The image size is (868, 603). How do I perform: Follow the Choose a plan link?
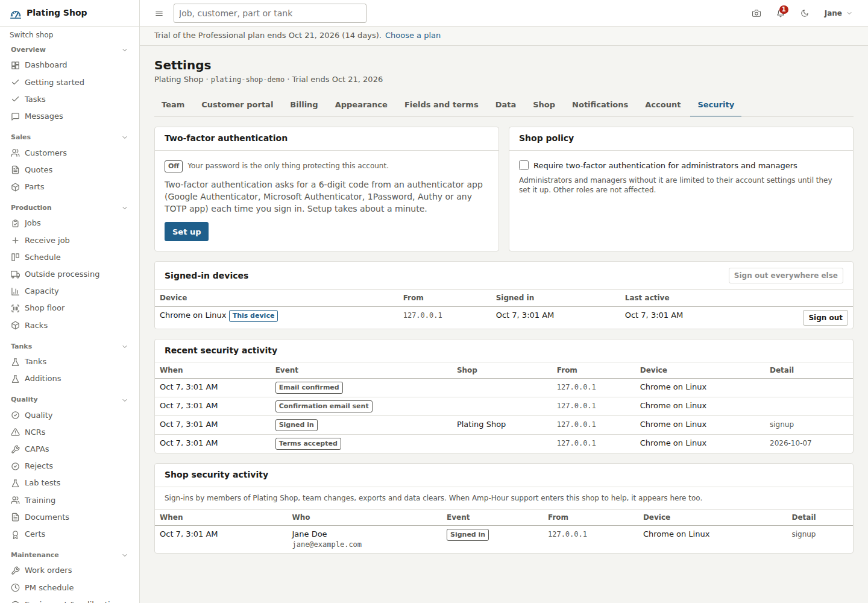pos(413,36)
